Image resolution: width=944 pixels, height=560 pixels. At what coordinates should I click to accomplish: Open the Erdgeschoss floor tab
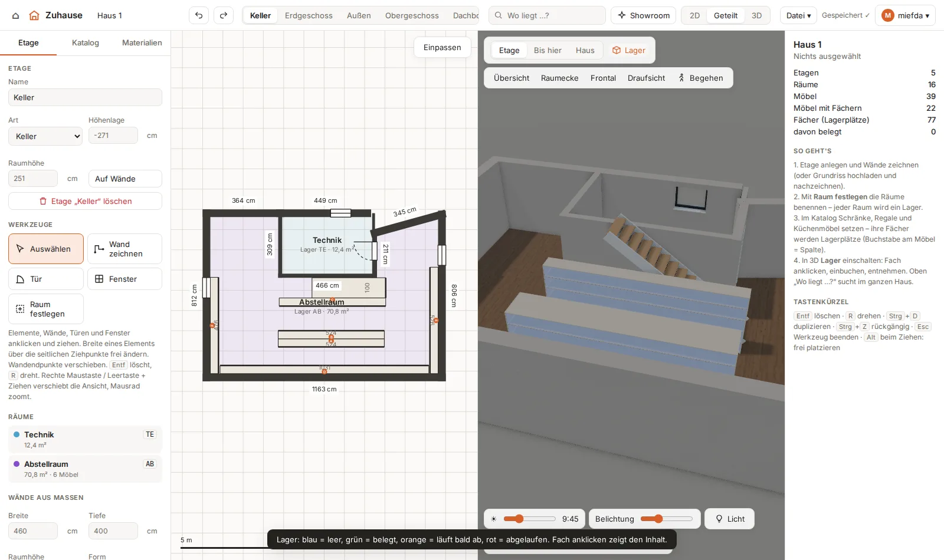pyautogui.click(x=309, y=15)
